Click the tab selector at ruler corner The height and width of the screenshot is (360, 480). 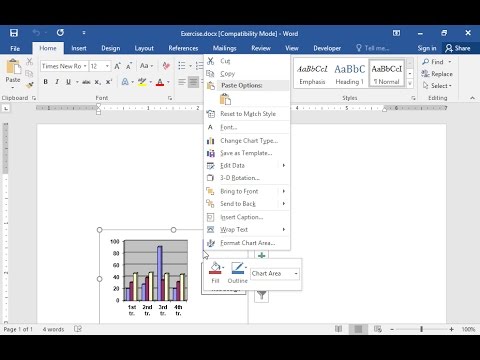coord(6,108)
